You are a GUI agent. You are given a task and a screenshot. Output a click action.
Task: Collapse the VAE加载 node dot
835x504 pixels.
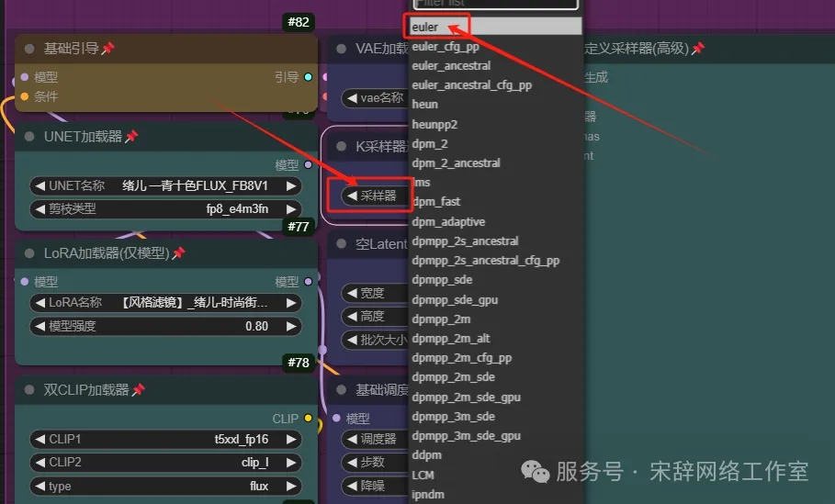[x=342, y=49]
